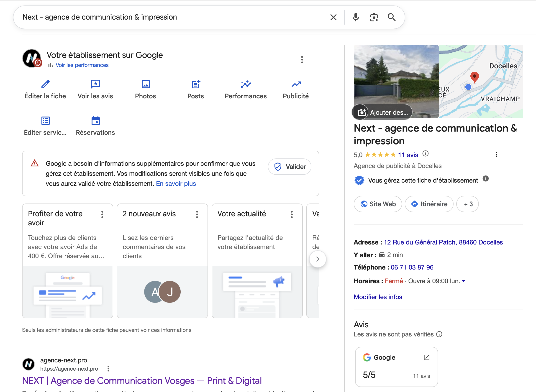Open the Posts icon
This screenshot has height=392, width=536.
(x=196, y=84)
